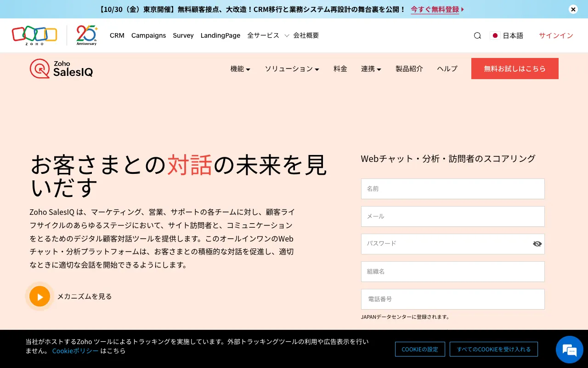Open the Campaigns link
Viewport: 588px width, 368px height.
click(x=148, y=35)
